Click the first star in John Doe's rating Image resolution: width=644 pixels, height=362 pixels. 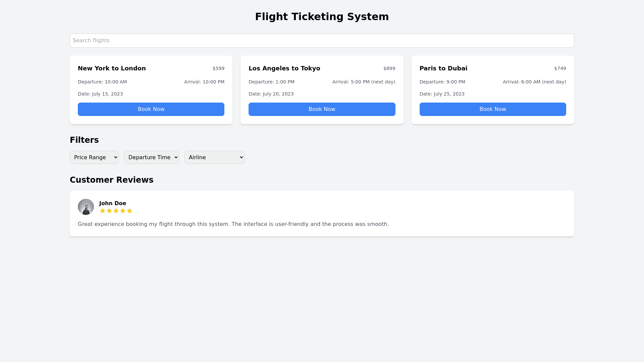pyautogui.click(x=103, y=211)
